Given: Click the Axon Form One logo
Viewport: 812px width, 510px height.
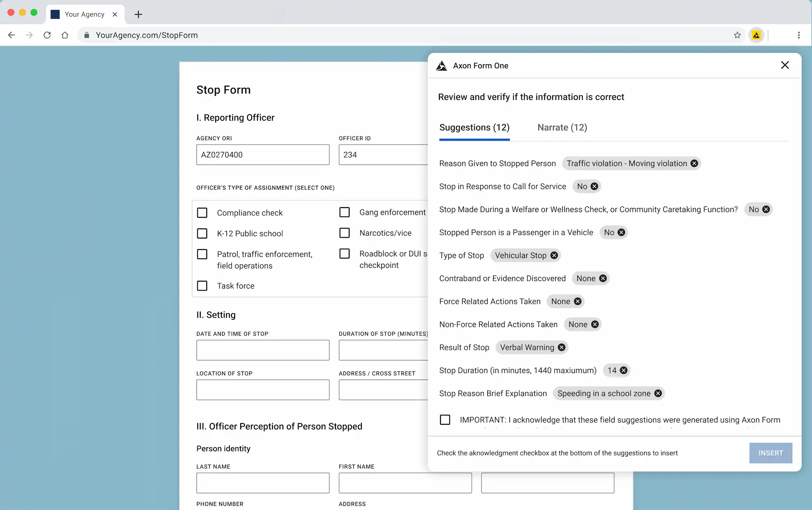Looking at the screenshot, I should 442,65.
